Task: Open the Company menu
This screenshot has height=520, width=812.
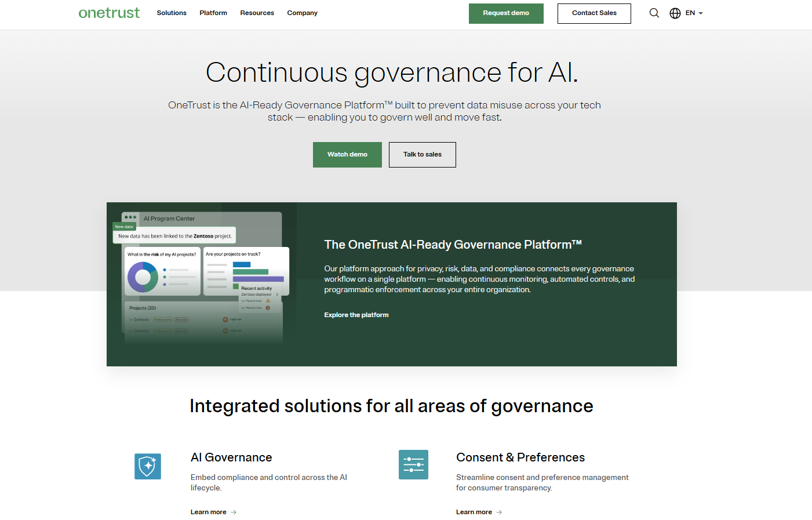Action: [x=303, y=13]
